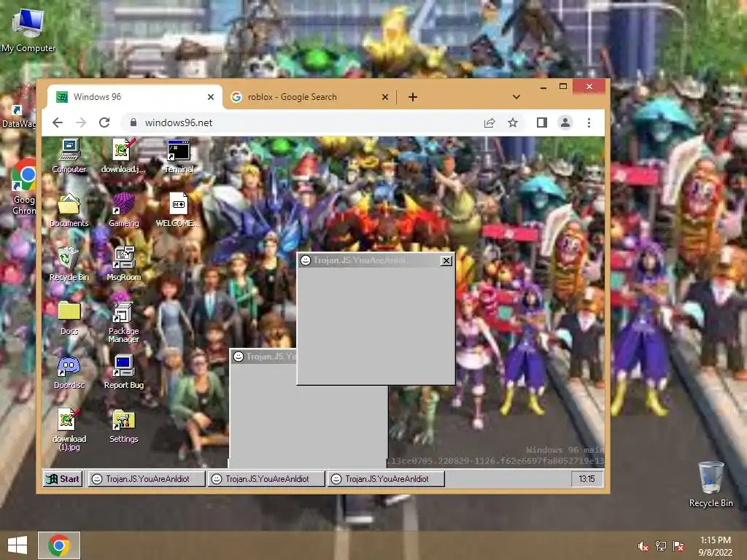Image resolution: width=747 pixels, height=560 pixels.
Task: Close the front Trojan.JS.YouAreAnIdiot window
Action: (446, 260)
